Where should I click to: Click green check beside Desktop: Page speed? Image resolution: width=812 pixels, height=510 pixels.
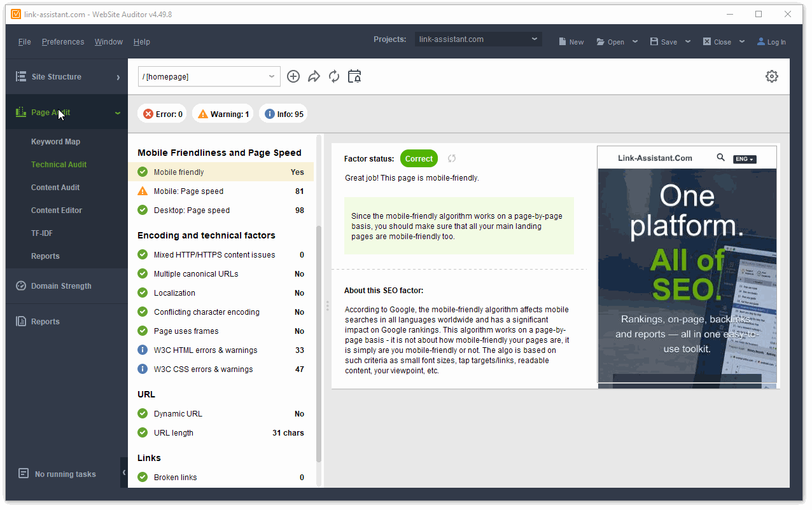pyautogui.click(x=143, y=210)
